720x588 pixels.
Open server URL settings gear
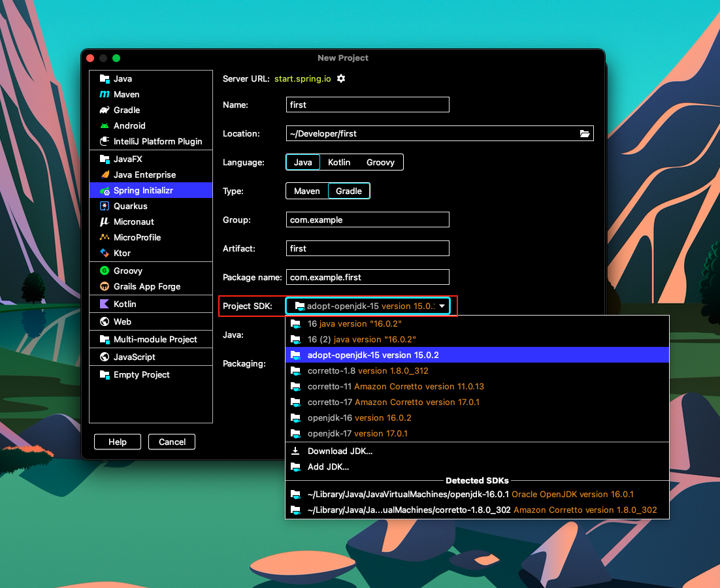coord(340,78)
